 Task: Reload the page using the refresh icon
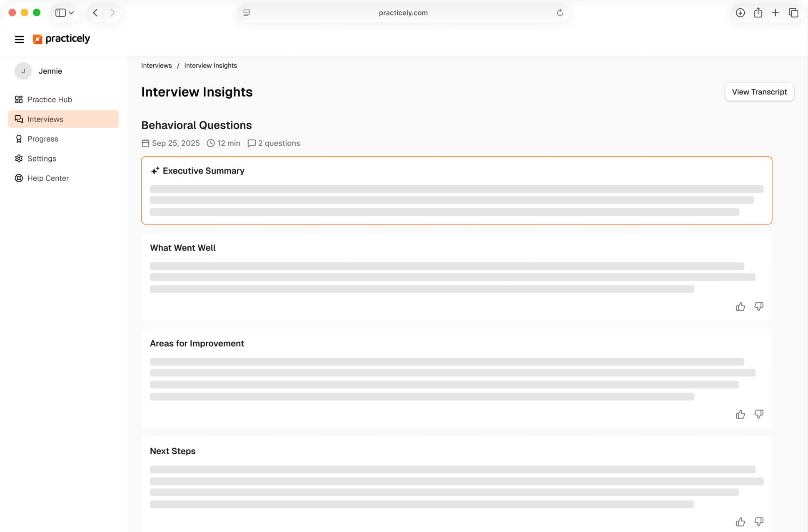560,13
